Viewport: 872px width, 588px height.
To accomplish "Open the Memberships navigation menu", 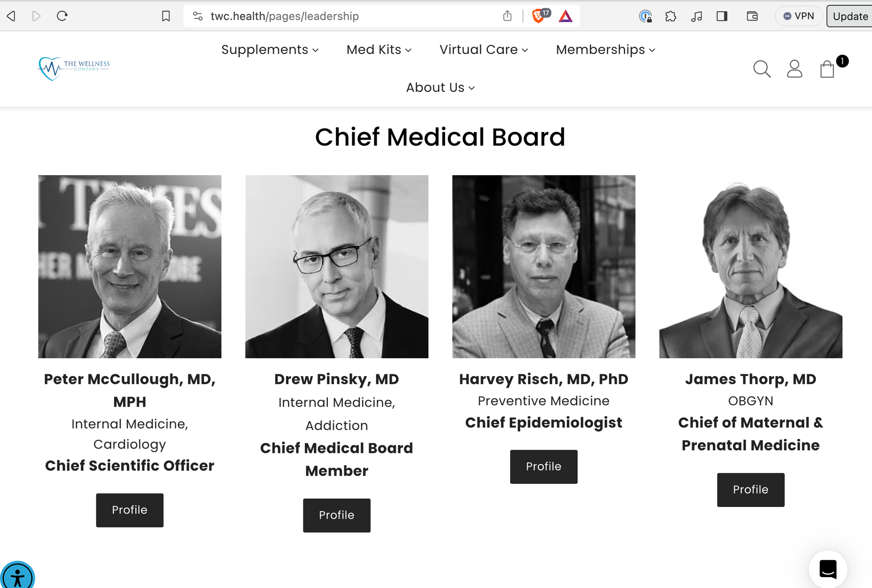I will (x=606, y=50).
